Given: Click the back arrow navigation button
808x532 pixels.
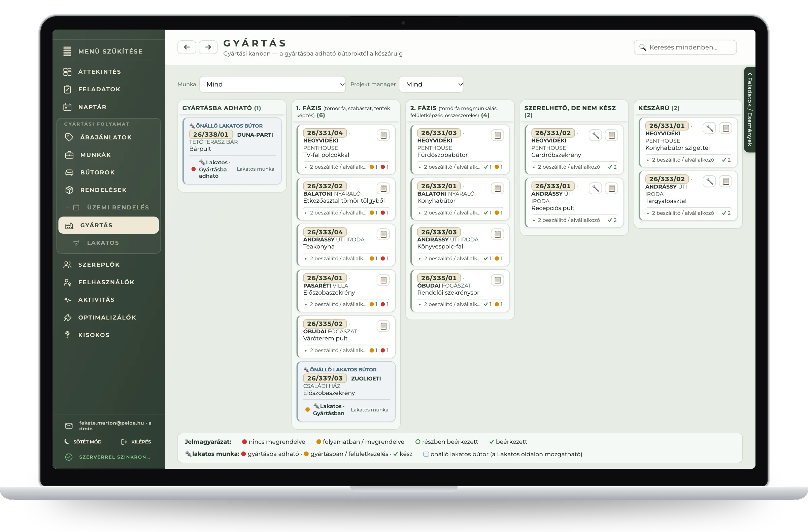Looking at the screenshot, I should coord(187,47).
